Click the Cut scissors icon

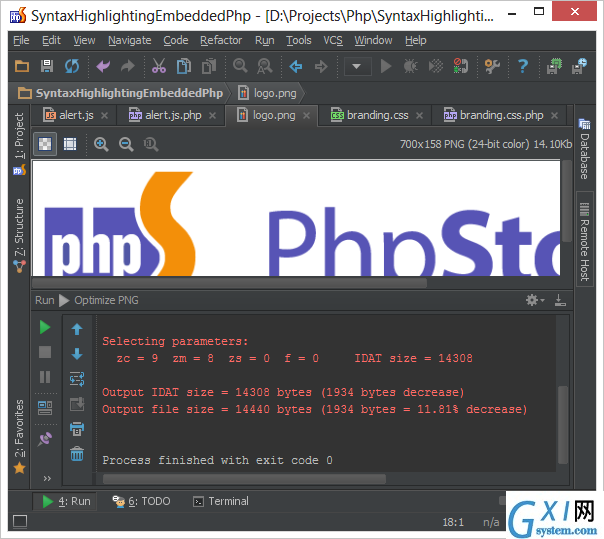[159, 66]
